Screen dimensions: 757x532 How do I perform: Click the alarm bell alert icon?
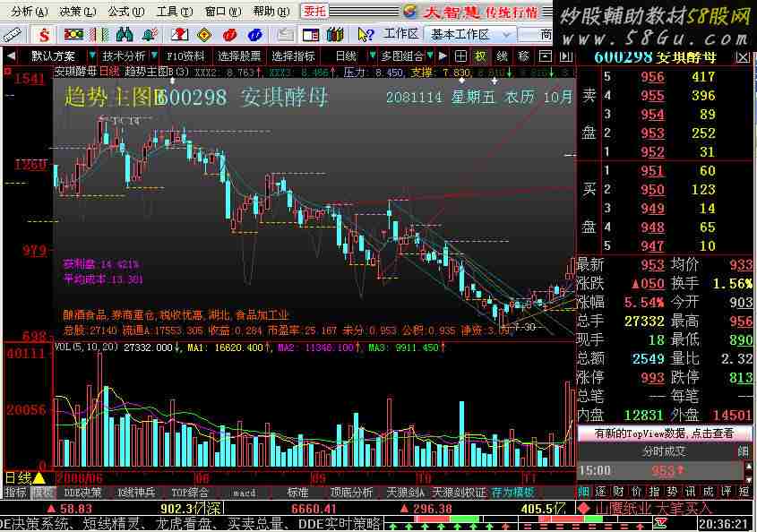tap(151, 35)
